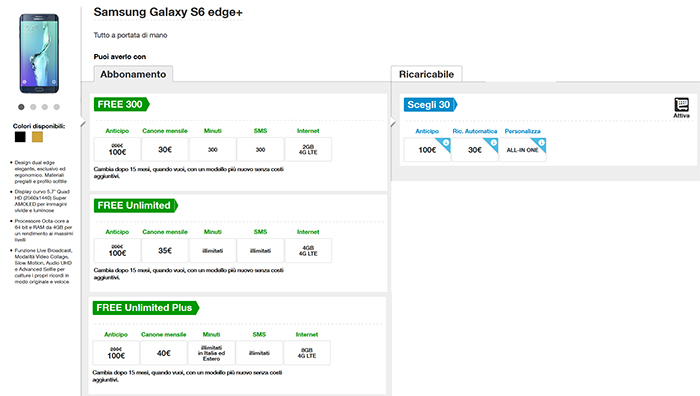This screenshot has height=396, width=700.
Task: Click 'Tutto a portata di mano' tagline
Action: (x=130, y=35)
